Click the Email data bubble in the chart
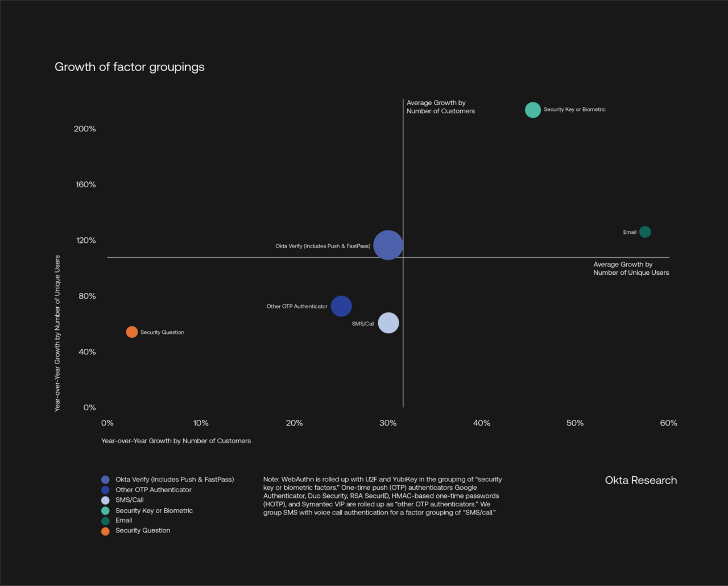The height and width of the screenshot is (586, 728). pyautogui.click(x=644, y=232)
